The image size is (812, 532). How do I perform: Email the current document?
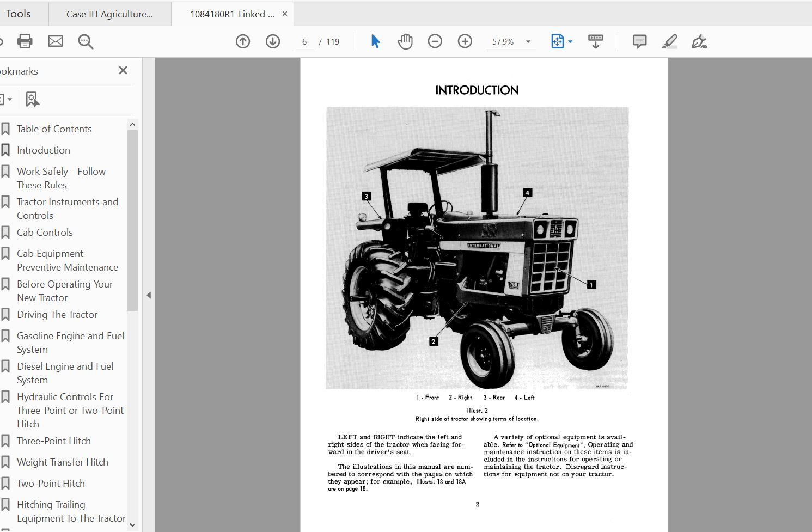pos(55,41)
